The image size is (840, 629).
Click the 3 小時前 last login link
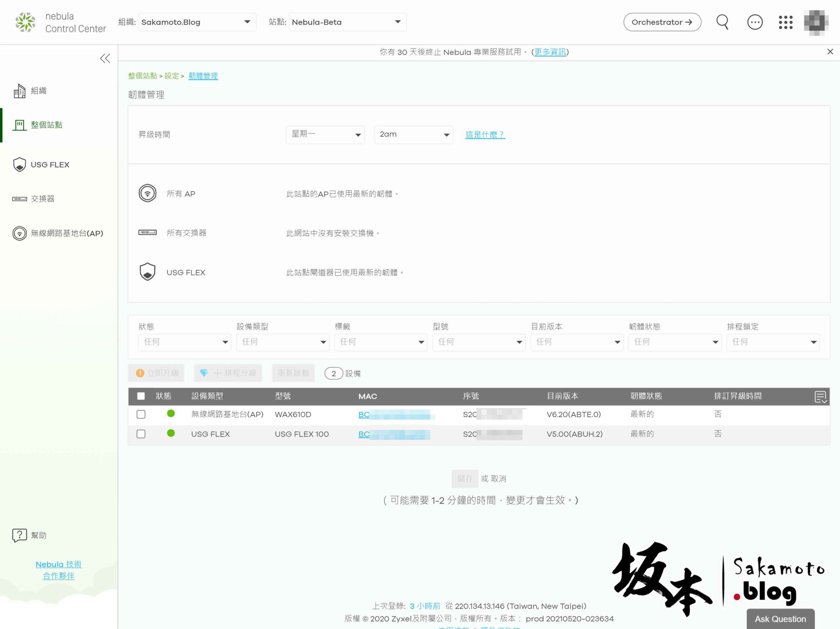pos(425,606)
